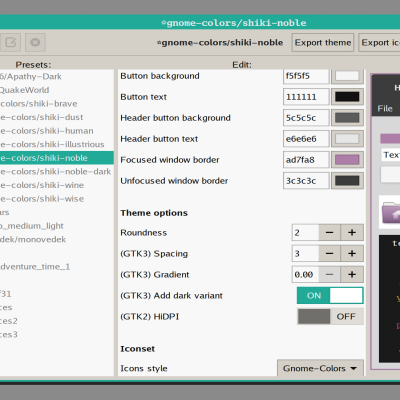Turn on the GTK2 HiDPI switch
The image size is (400, 400).
pyautogui.click(x=330, y=317)
